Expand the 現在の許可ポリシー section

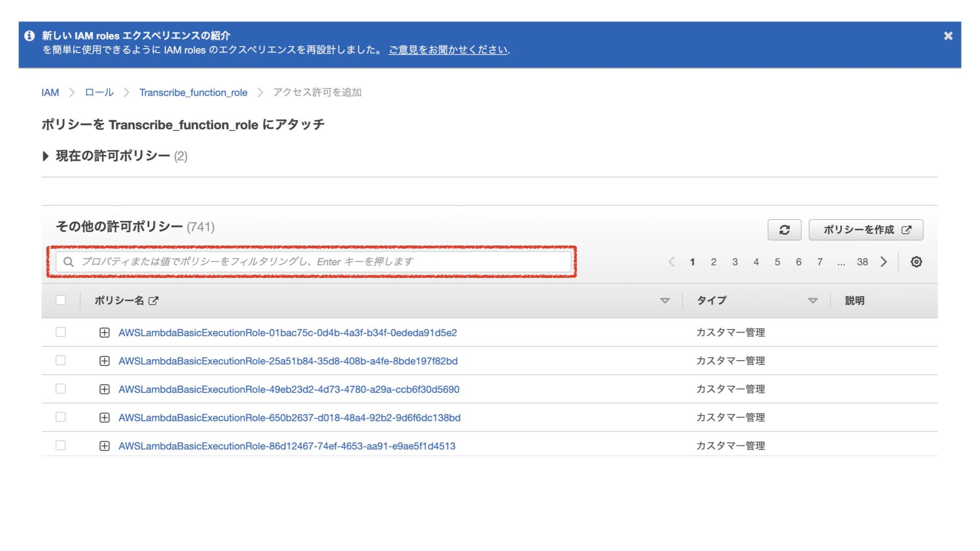(x=46, y=157)
